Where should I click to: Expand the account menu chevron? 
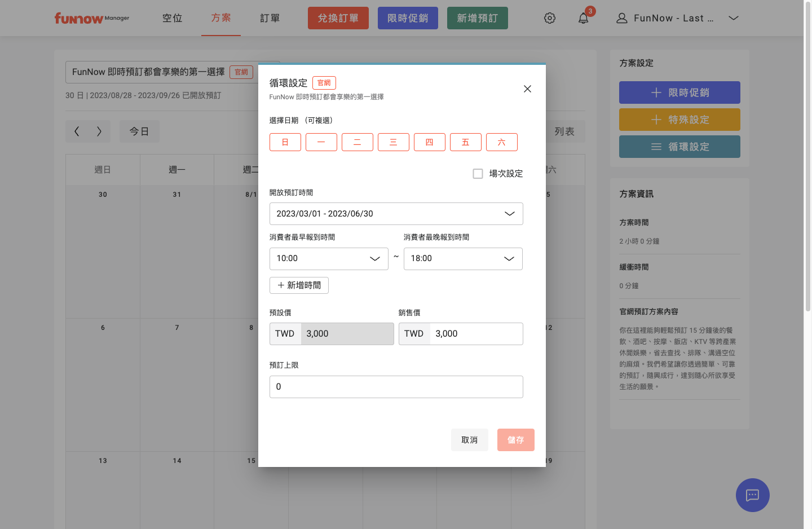click(734, 18)
